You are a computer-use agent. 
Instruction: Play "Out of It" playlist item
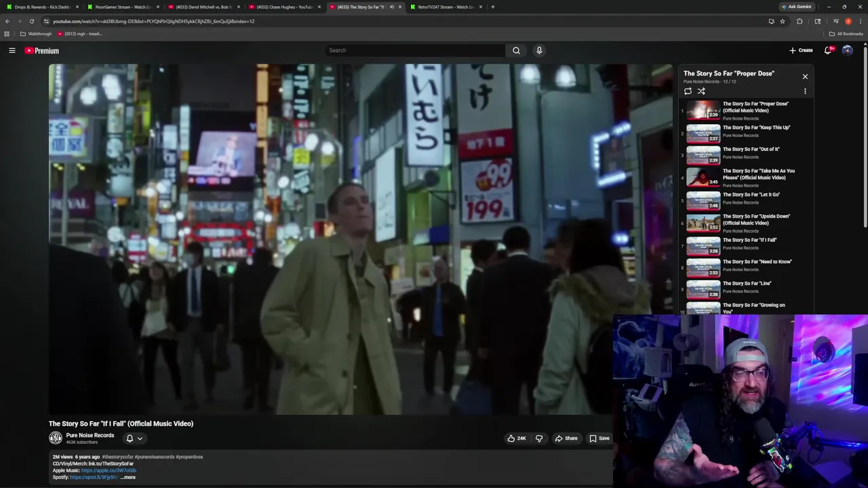pyautogui.click(x=746, y=154)
